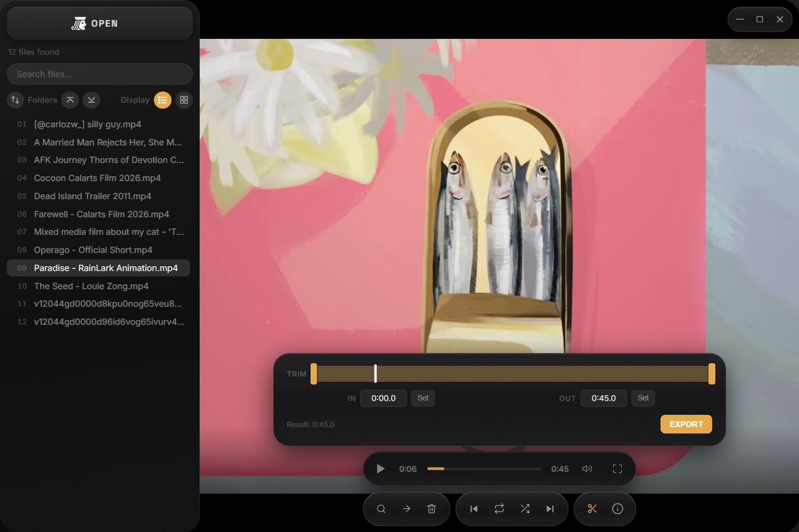Expand all folders with the down-arrow icon
Image resolution: width=799 pixels, height=532 pixels.
(x=92, y=100)
